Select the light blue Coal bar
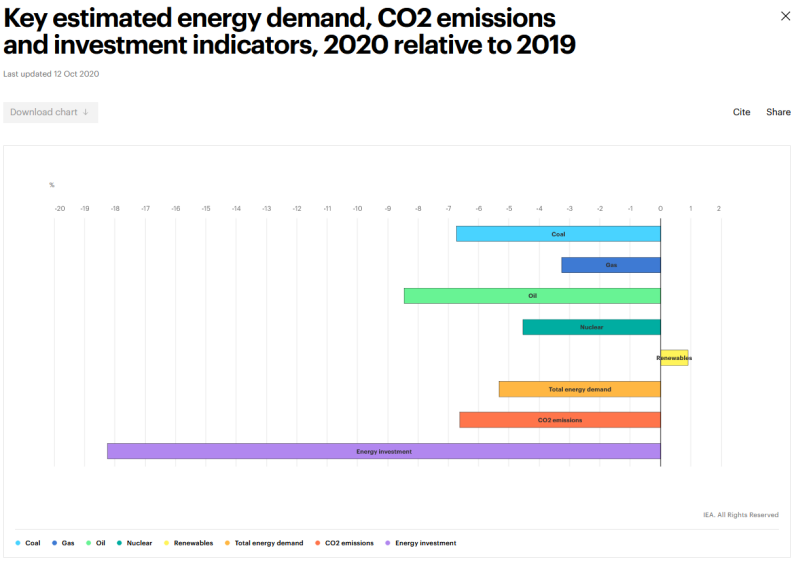The width and height of the screenshot is (794, 561). click(558, 234)
